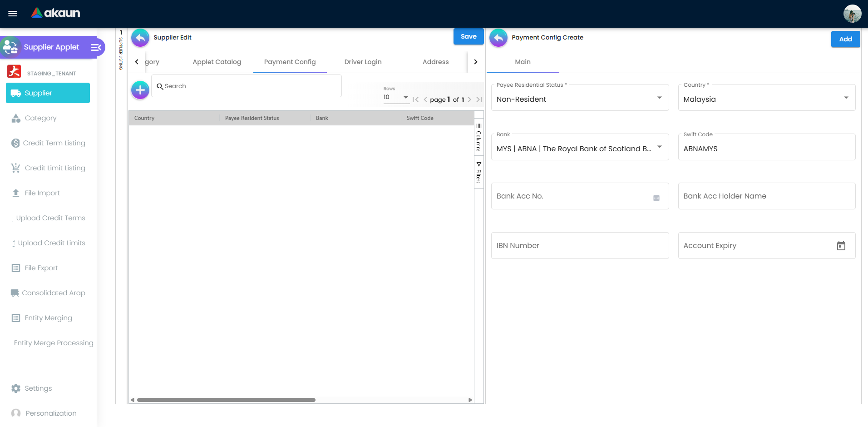Open the navigation hamburger menu
The width and height of the screenshot is (868, 427).
tap(13, 14)
